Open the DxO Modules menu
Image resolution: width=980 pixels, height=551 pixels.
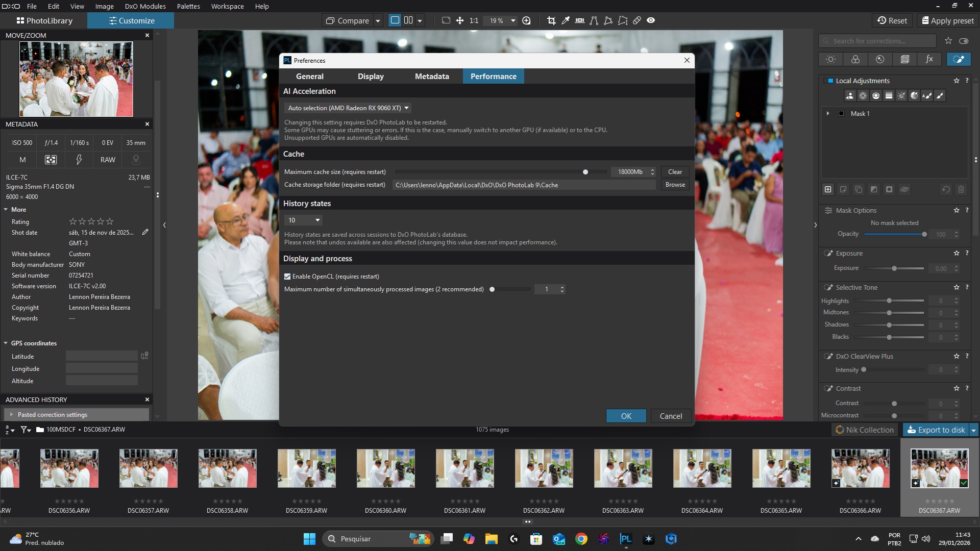145,6
